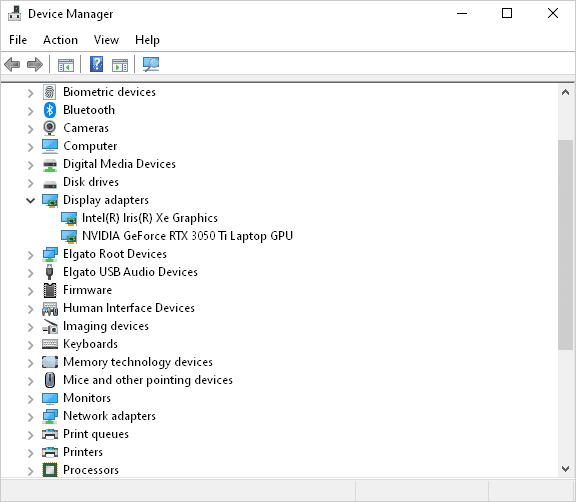The width and height of the screenshot is (576, 502).
Task: Select the Imaging devices label
Action: [x=106, y=326]
